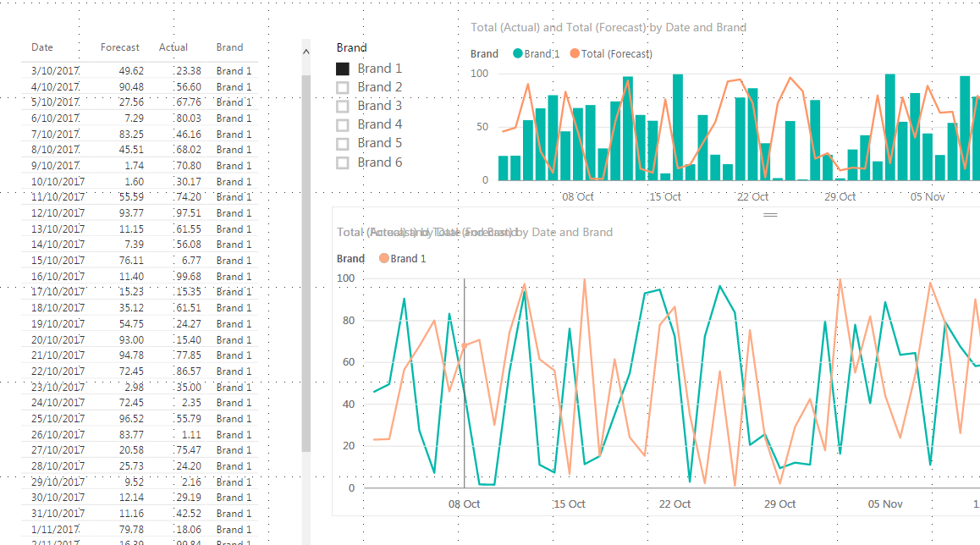The image size is (980, 545).
Task: Click the table's scroll-up arrow
Action: click(306, 52)
